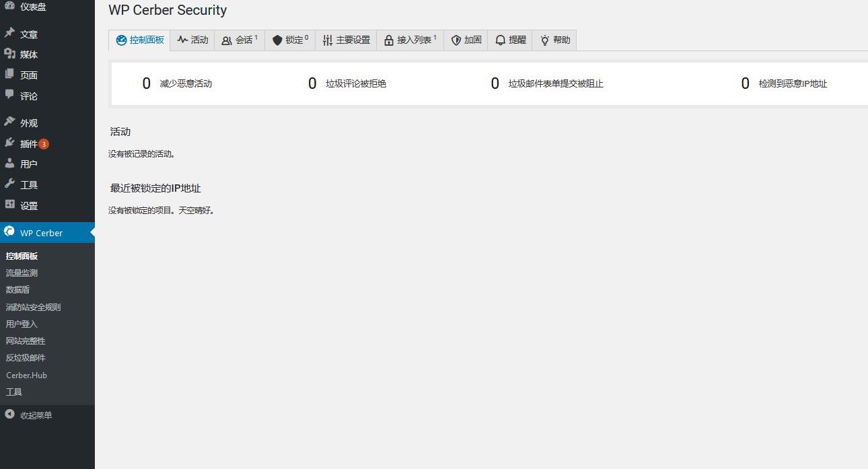Click the lightbulb icon on 帮助 tab
The width and height of the screenshot is (868, 469).
coord(544,40)
